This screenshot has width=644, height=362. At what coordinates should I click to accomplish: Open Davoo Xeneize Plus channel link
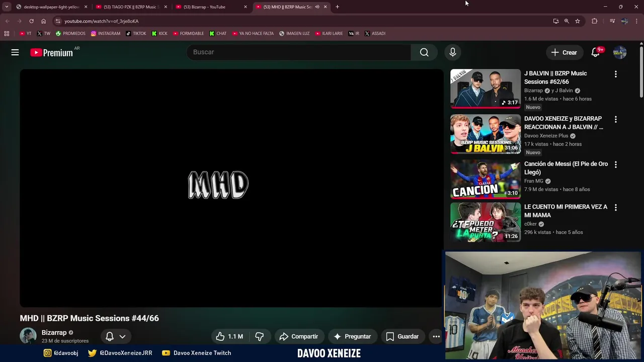click(x=546, y=136)
